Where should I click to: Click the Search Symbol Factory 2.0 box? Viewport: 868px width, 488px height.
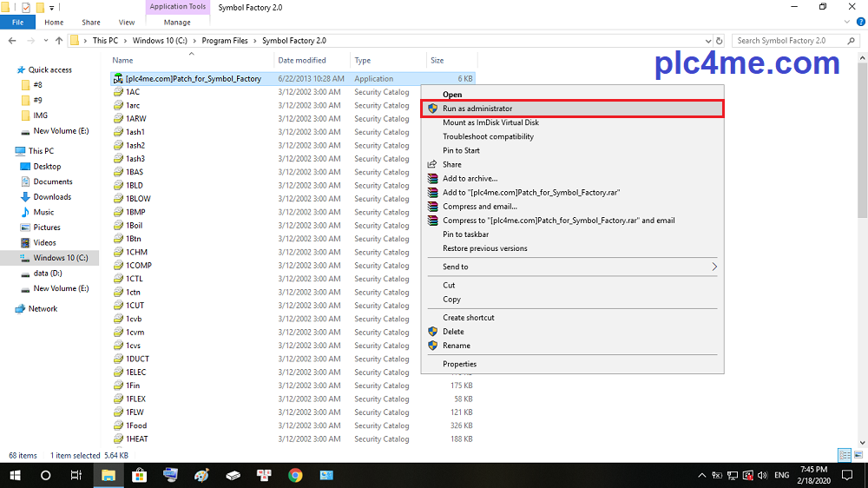click(794, 41)
